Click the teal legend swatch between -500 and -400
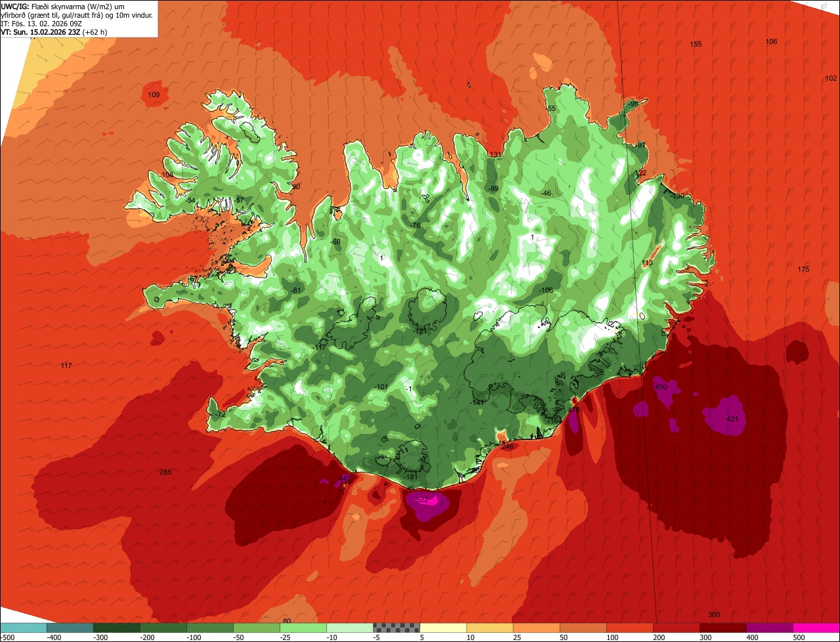This screenshot has height=642, width=840. (x=23, y=628)
